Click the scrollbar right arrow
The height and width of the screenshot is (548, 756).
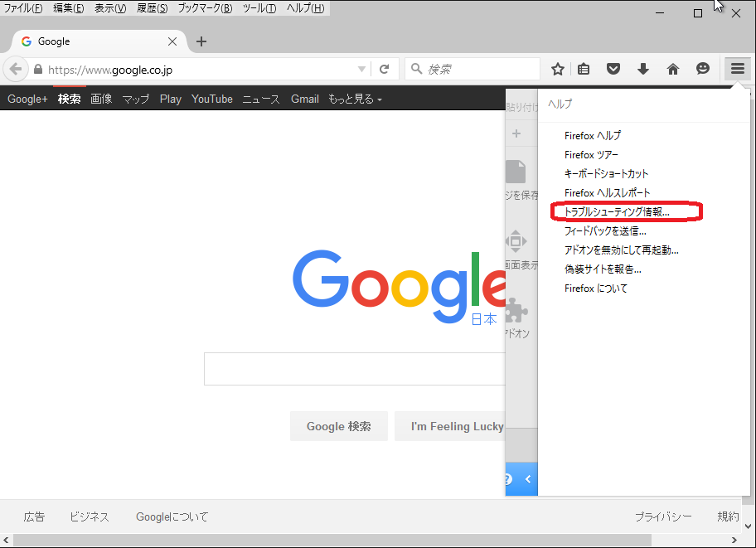point(734,540)
